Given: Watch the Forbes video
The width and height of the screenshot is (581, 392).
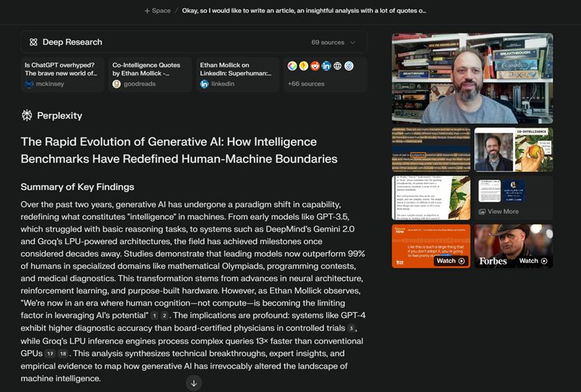Looking at the screenshot, I should pyautogui.click(x=514, y=246).
